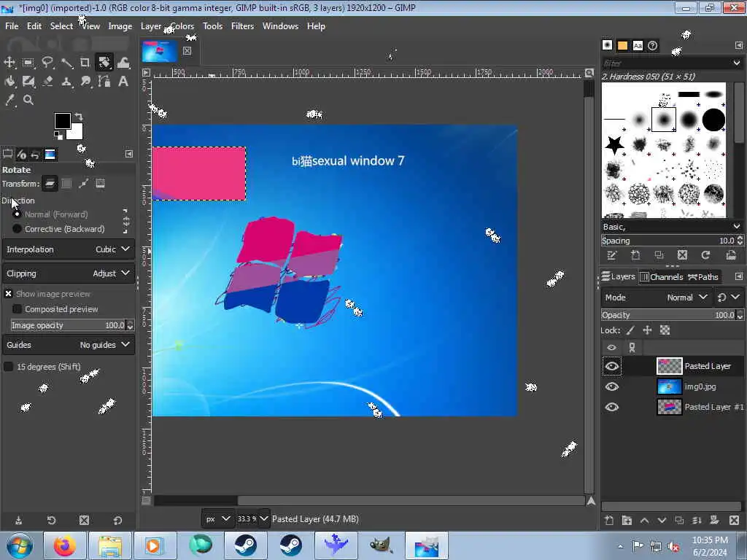This screenshot has width=747, height=560.
Task: Select the Clone stamp tool
Action: [66, 82]
